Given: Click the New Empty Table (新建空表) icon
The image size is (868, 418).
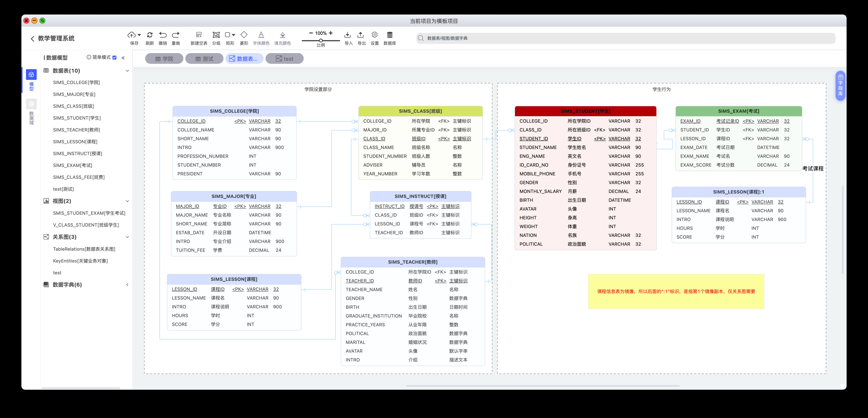Looking at the screenshot, I should coord(199,35).
